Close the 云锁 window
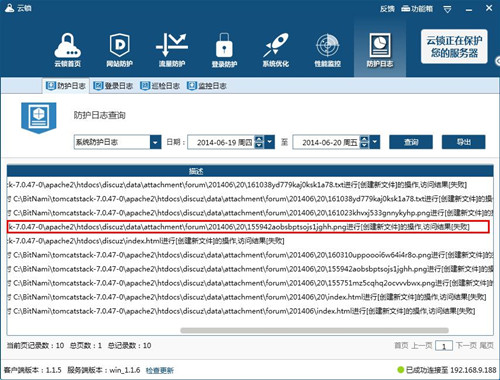 [489, 8]
